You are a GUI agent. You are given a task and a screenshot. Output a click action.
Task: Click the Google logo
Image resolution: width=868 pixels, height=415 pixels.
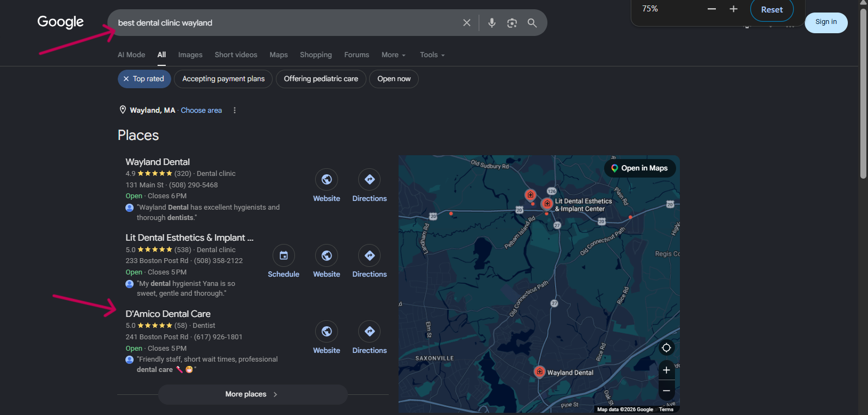[61, 22]
